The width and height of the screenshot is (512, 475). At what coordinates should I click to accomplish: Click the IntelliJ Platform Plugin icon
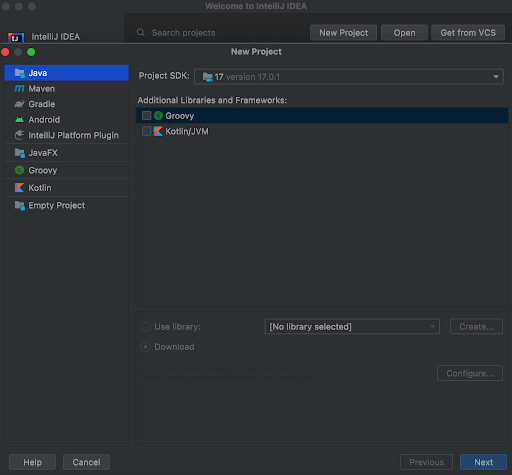tap(19, 135)
